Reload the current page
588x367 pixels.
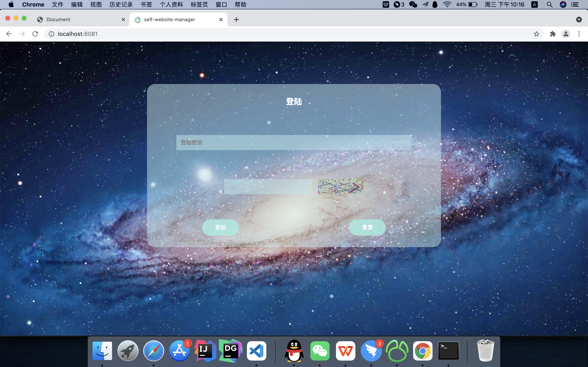point(35,34)
